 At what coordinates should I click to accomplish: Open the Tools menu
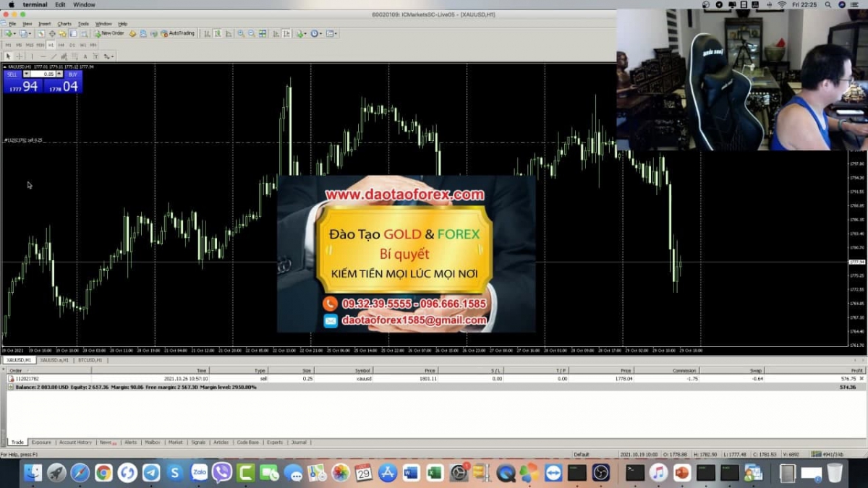pos(83,24)
